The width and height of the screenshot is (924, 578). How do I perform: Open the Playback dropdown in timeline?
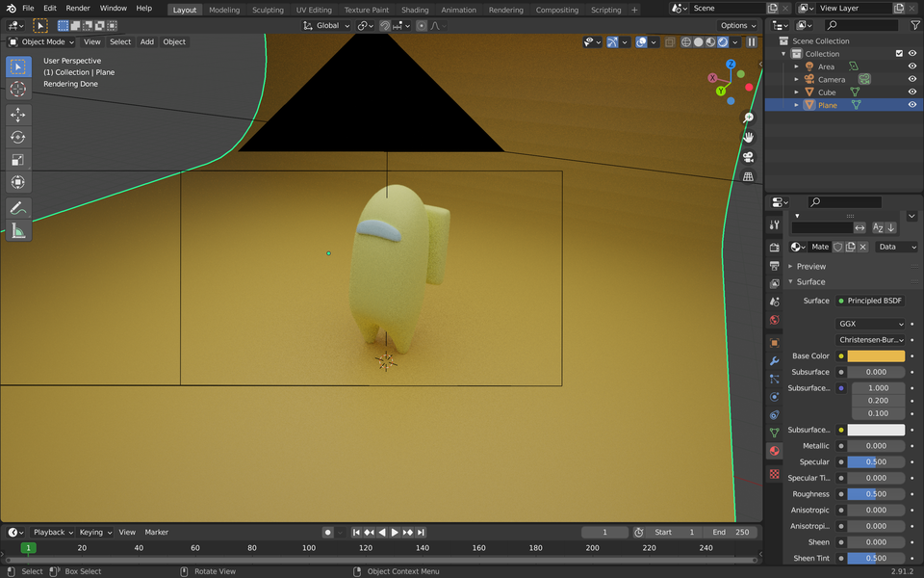tap(52, 532)
